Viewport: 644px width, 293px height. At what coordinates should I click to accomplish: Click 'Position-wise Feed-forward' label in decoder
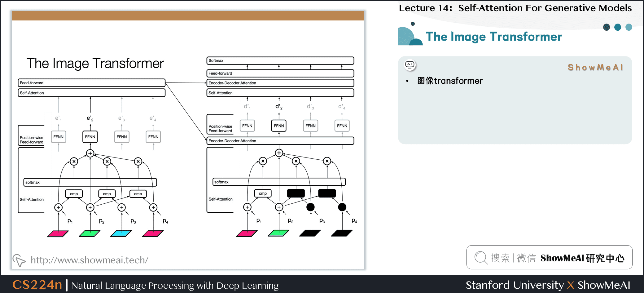click(x=220, y=129)
